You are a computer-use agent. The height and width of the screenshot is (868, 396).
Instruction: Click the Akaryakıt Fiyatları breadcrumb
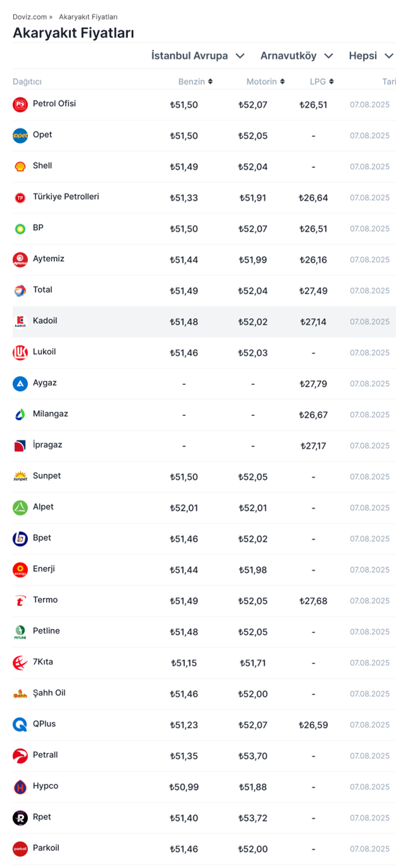(x=88, y=17)
